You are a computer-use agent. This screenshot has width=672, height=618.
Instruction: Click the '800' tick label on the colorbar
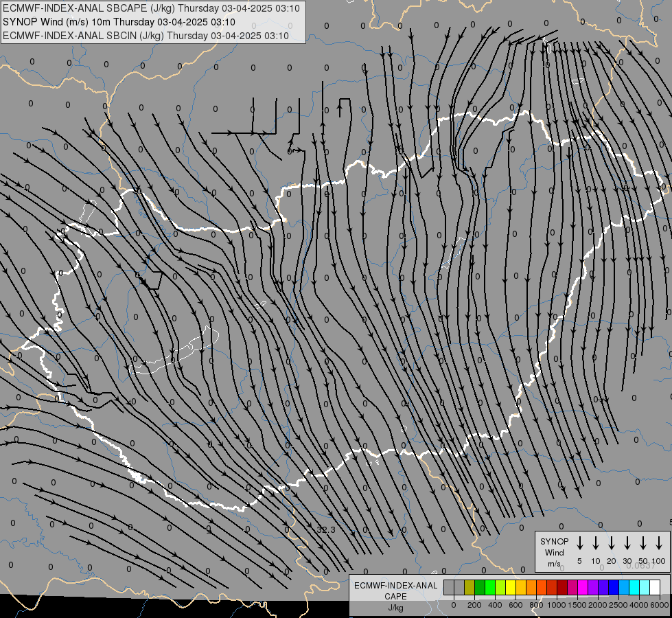(536, 605)
